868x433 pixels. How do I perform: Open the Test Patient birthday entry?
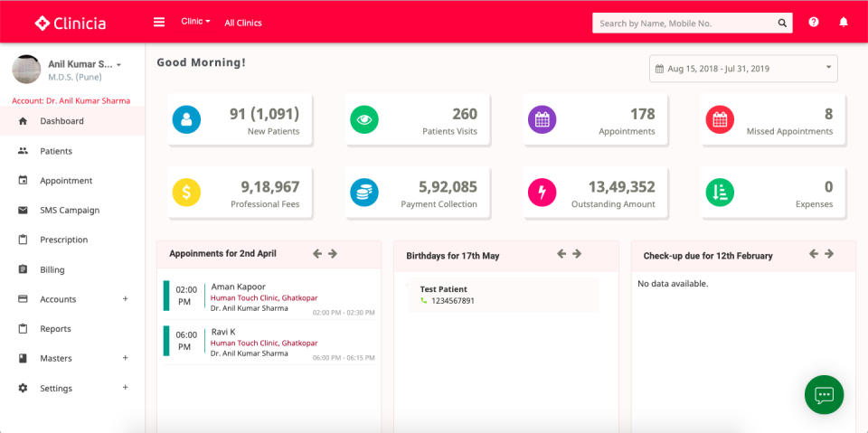tap(504, 295)
